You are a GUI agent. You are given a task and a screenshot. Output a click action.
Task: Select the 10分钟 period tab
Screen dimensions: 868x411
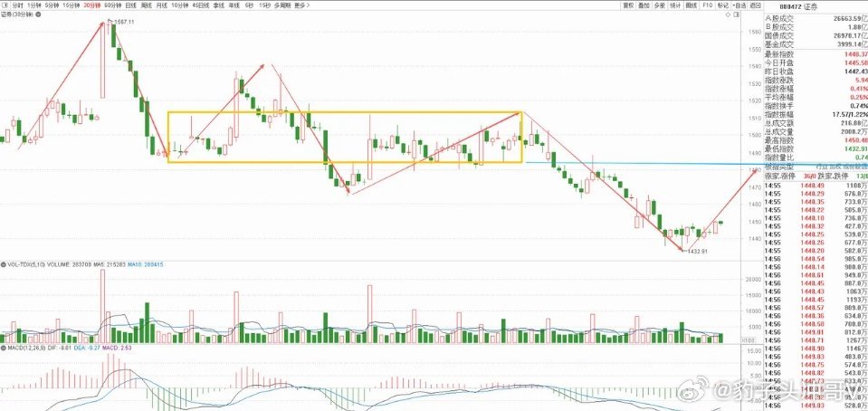[180, 5]
